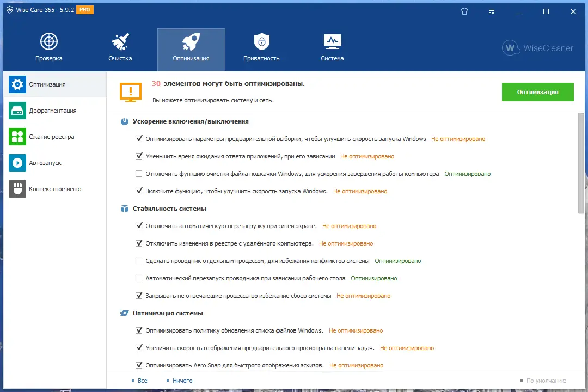588x392 pixels.
Task: Select the Оптимизация rocket icon
Action: (191, 41)
